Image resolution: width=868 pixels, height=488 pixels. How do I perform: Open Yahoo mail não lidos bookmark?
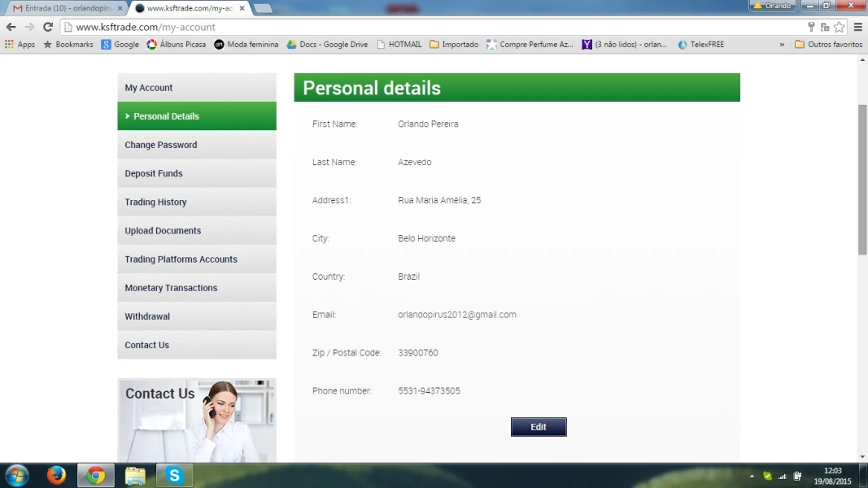[625, 44]
